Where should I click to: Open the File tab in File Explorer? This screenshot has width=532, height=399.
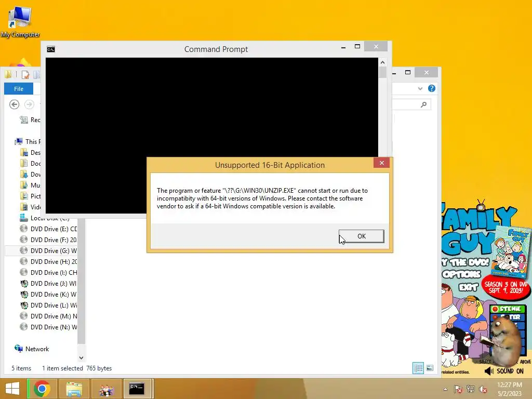[x=19, y=88]
